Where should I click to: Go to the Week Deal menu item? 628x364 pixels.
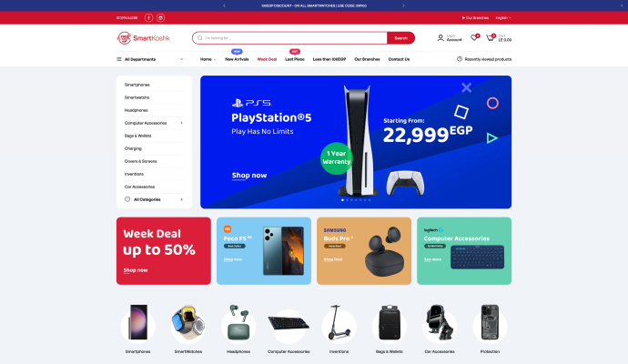coord(267,59)
